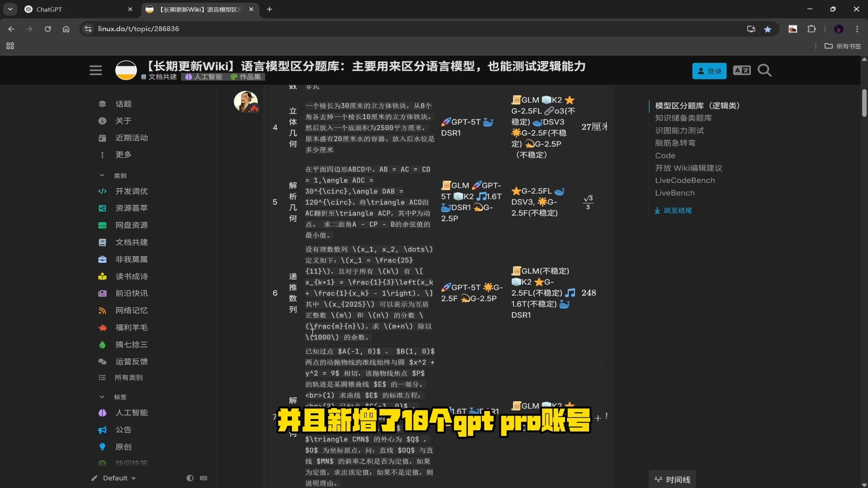Screen dimensions: 868x488
Task: Jump to 脑筋急转弯 section
Action: [x=675, y=143]
